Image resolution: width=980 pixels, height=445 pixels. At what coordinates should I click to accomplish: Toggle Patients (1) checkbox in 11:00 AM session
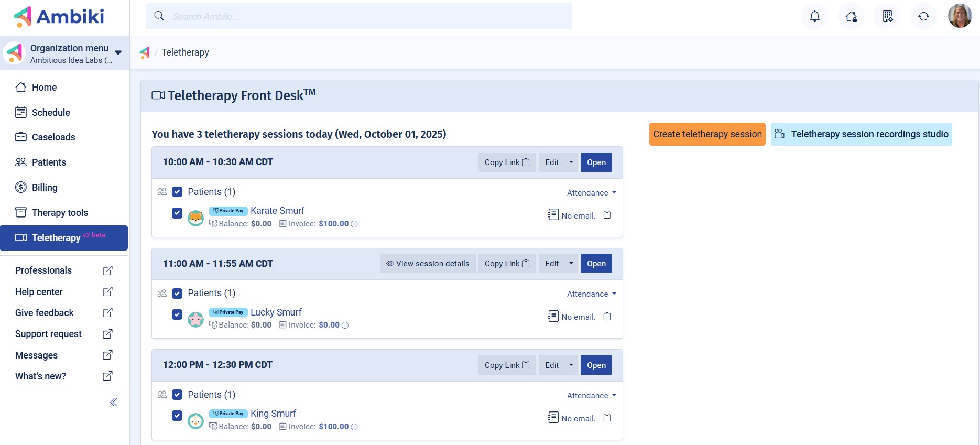pos(177,294)
